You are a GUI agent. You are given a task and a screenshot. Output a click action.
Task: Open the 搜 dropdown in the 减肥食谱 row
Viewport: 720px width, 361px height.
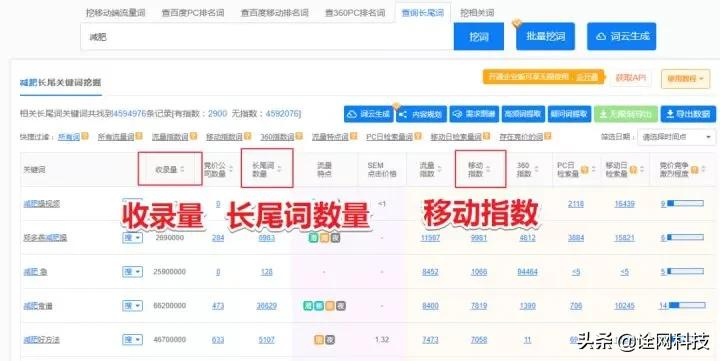(132, 305)
